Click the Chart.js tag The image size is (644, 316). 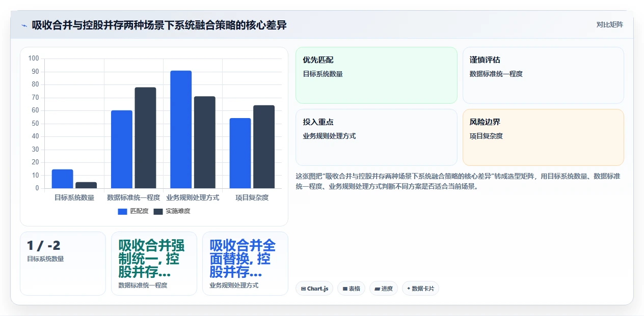point(314,289)
